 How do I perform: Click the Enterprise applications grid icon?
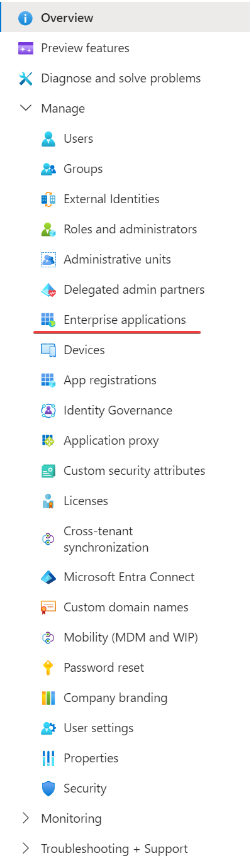point(48,320)
